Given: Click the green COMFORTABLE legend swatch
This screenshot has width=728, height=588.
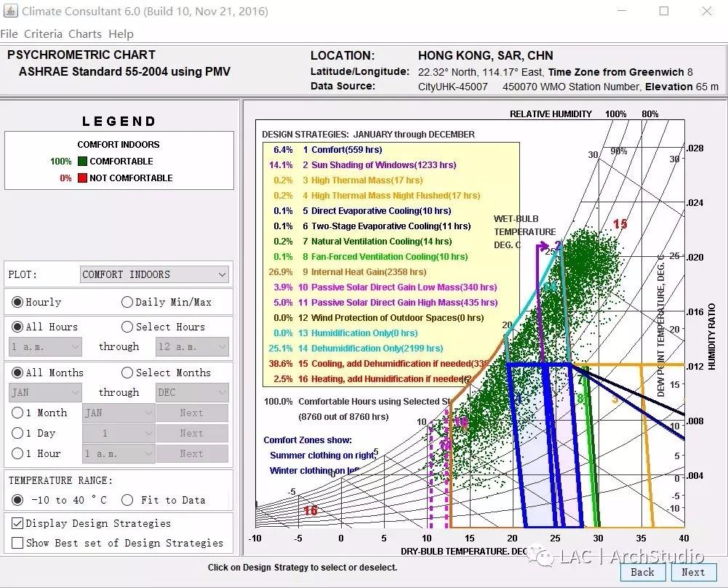Looking at the screenshot, I should coord(82,161).
